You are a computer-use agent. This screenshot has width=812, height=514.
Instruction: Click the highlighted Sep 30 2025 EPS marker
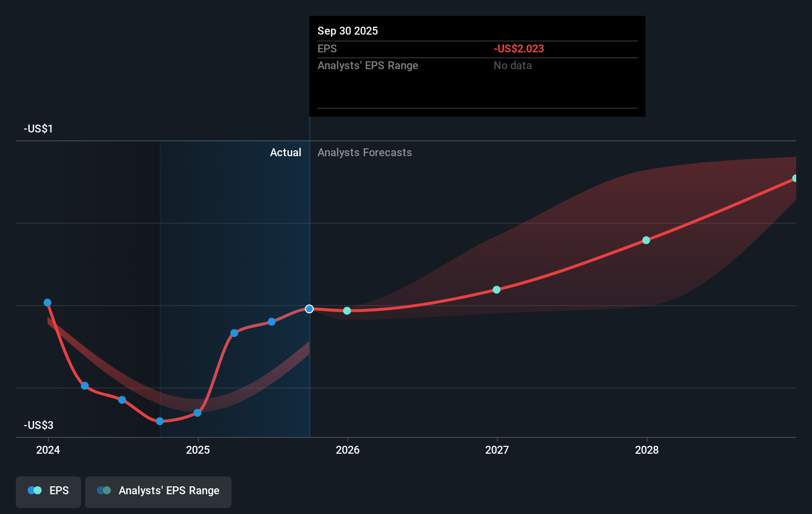pos(309,309)
